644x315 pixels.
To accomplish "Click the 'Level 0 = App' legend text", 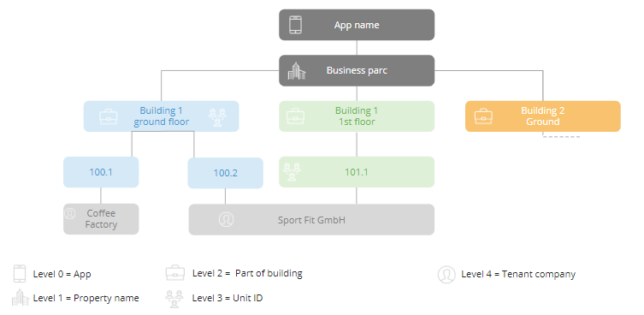I will (62, 274).
